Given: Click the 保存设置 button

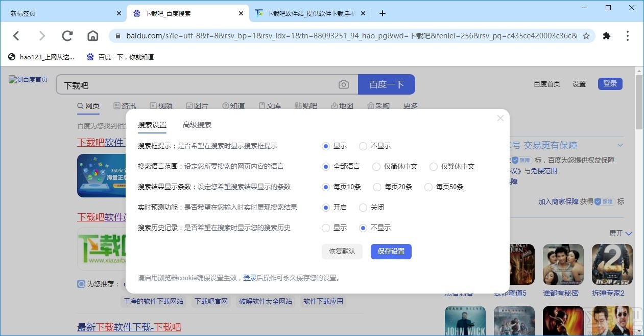Looking at the screenshot, I should (391, 251).
